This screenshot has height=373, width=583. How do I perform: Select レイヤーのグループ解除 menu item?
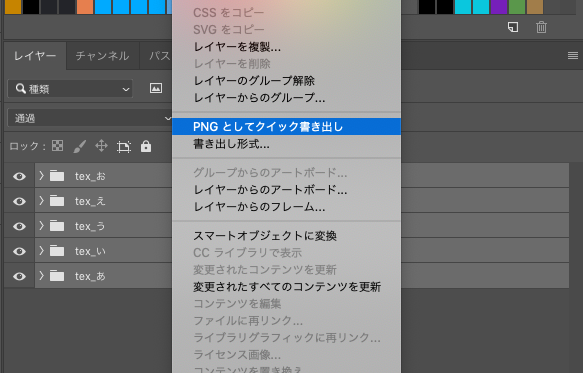coord(286,81)
